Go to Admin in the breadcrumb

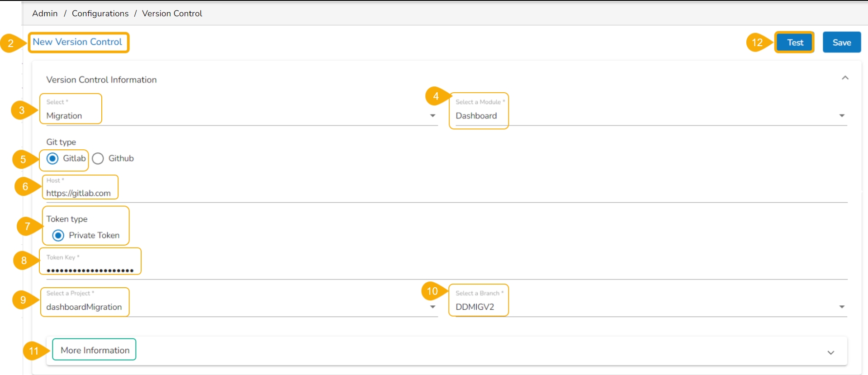45,14
